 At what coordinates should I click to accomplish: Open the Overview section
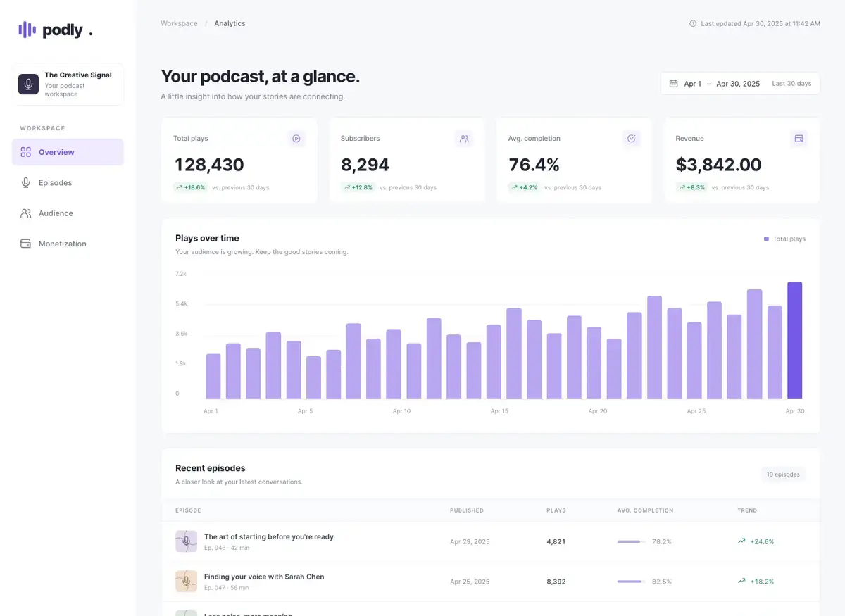coord(68,152)
